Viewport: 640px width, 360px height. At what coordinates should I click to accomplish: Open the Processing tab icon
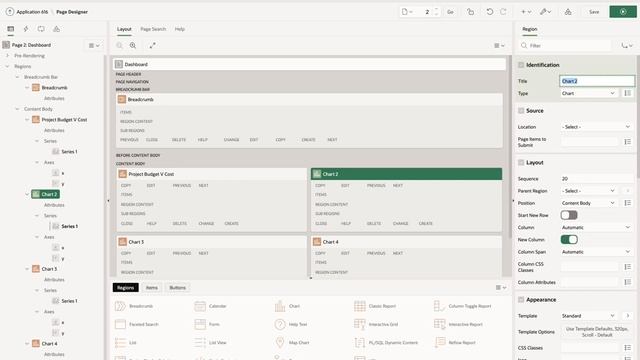tap(41, 29)
